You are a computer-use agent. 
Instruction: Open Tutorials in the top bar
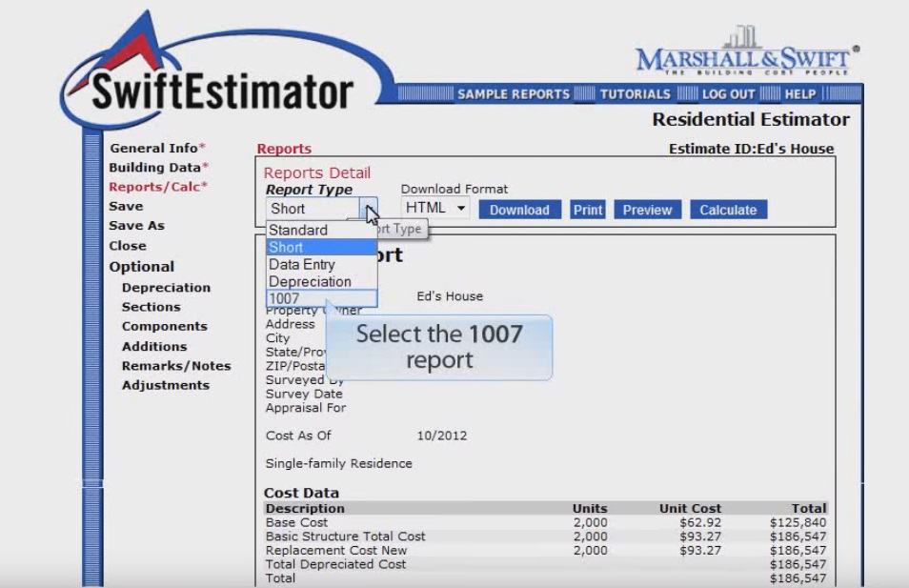(635, 94)
